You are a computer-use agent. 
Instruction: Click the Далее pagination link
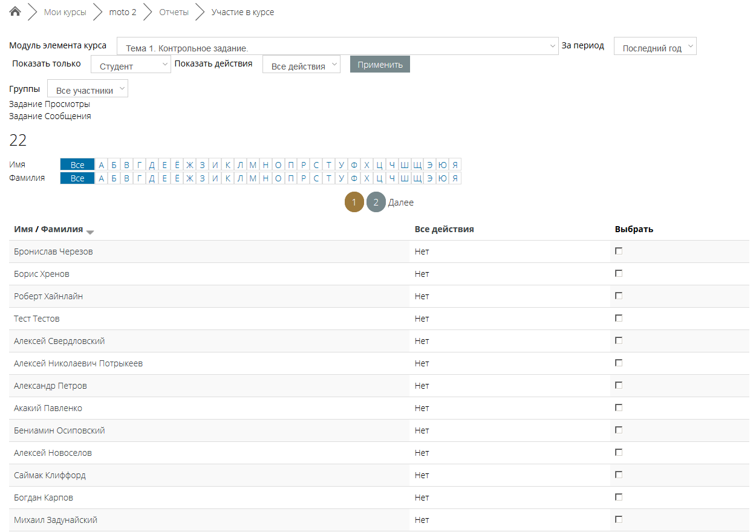(401, 203)
